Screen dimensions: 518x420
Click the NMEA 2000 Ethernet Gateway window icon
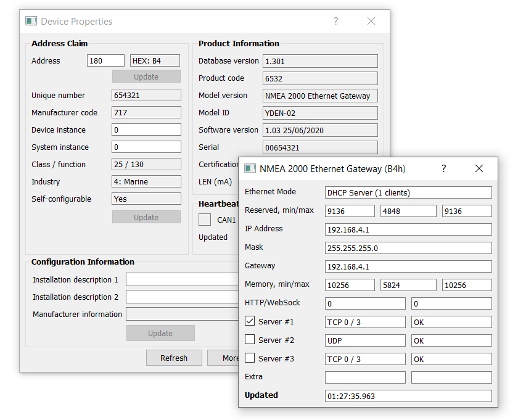click(250, 168)
